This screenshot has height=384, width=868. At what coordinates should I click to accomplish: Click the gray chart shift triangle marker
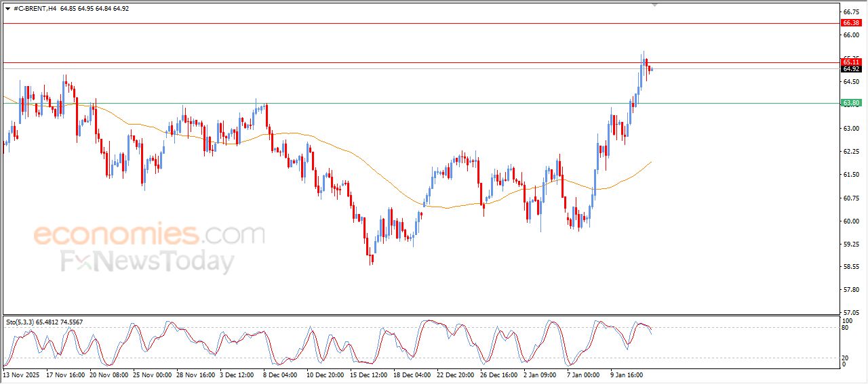tap(655, 5)
